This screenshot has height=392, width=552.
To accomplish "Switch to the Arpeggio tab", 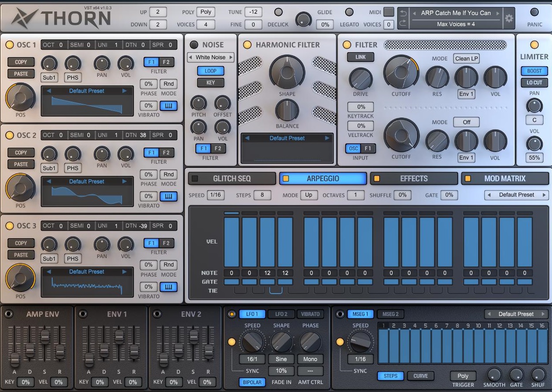I will click(x=323, y=179).
